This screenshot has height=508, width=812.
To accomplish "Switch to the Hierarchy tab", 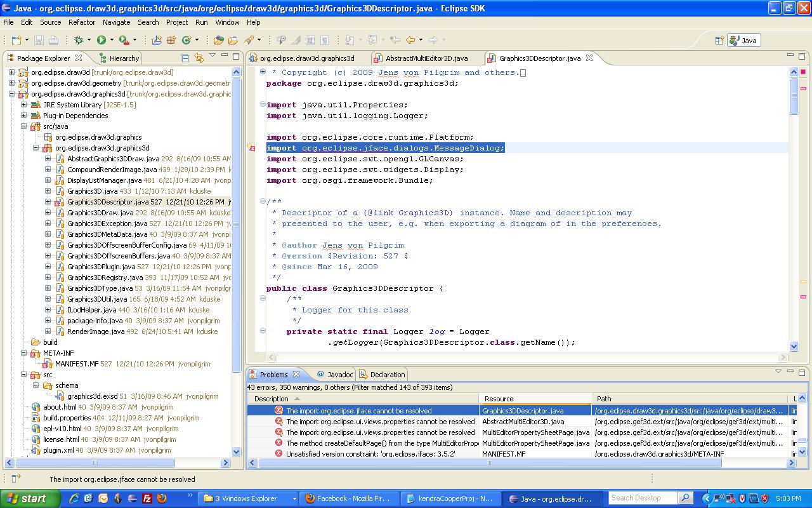I will click(118, 58).
